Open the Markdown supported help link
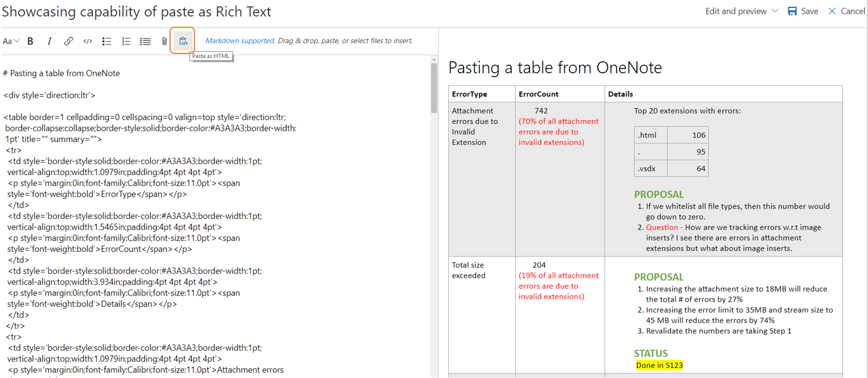The height and width of the screenshot is (378, 868). [x=240, y=41]
